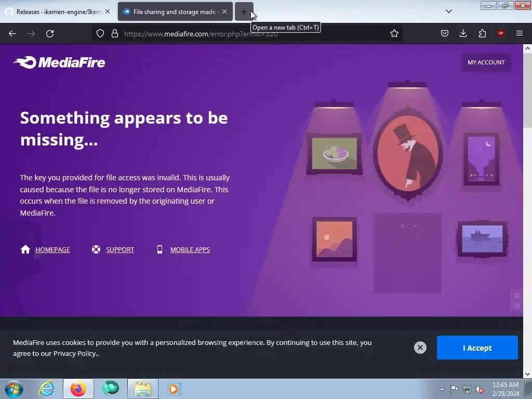Click the ship painting

pos(482,239)
